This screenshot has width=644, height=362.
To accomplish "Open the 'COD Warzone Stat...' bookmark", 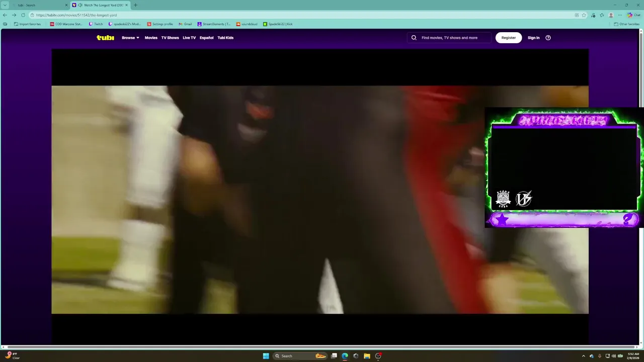I will tap(66, 24).
